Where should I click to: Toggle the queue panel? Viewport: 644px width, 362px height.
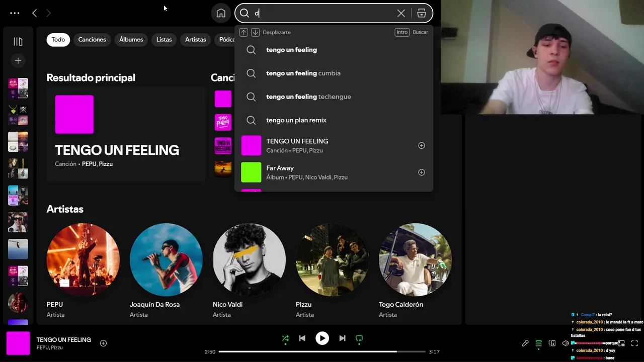pos(538,343)
